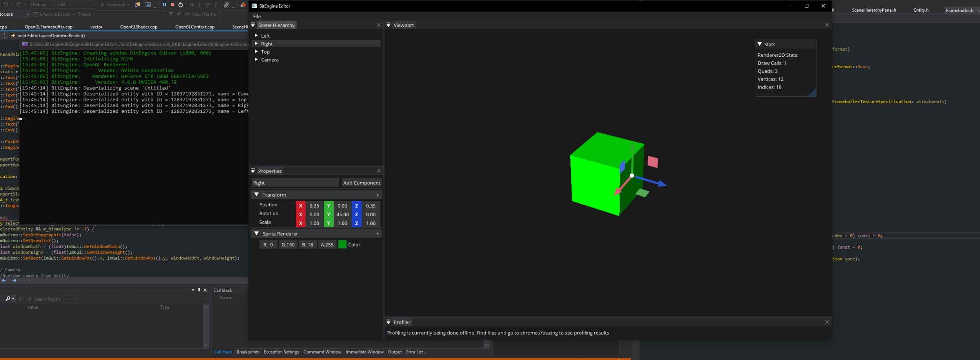Click Rotation Y reset button
The image size is (980, 360).
(328, 214)
